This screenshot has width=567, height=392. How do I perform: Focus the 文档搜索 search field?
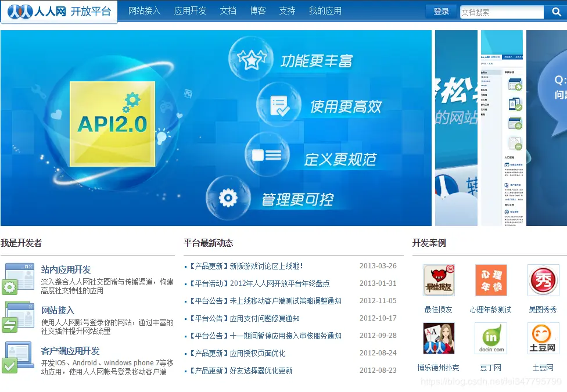[502, 12]
